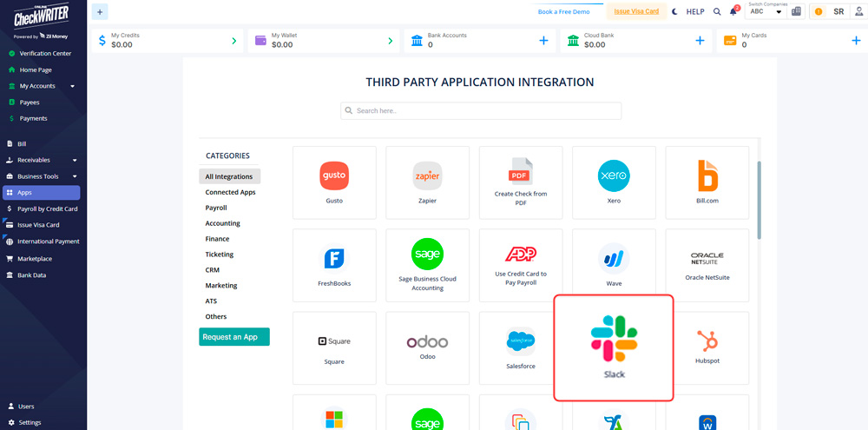Open Sage Business Cloud Accounting
The height and width of the screenshot is (430, 868).
click(x=427, y=265)
